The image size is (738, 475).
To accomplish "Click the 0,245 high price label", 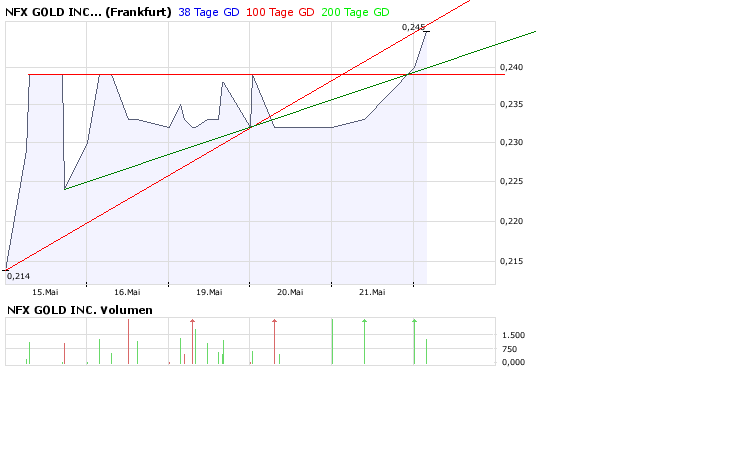I will click(413, 27).
